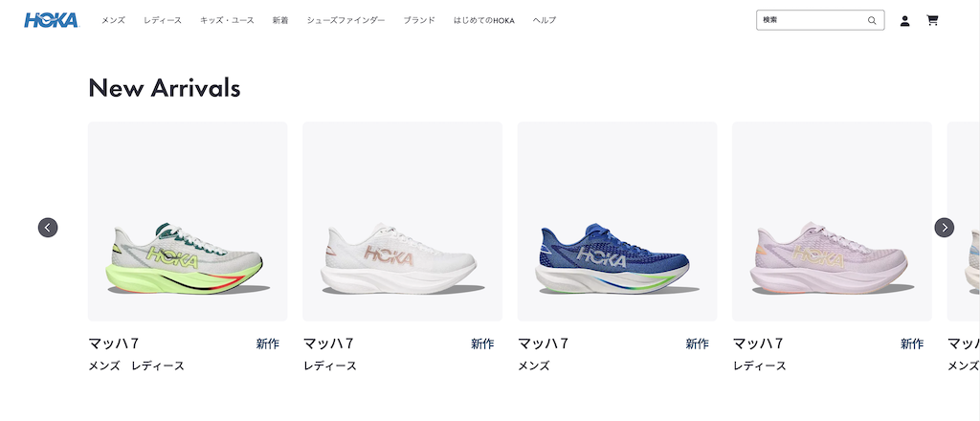Open the レディース menu
This screenshot has height=421, width=980.
pyautogui.click(x=163, y=21)
